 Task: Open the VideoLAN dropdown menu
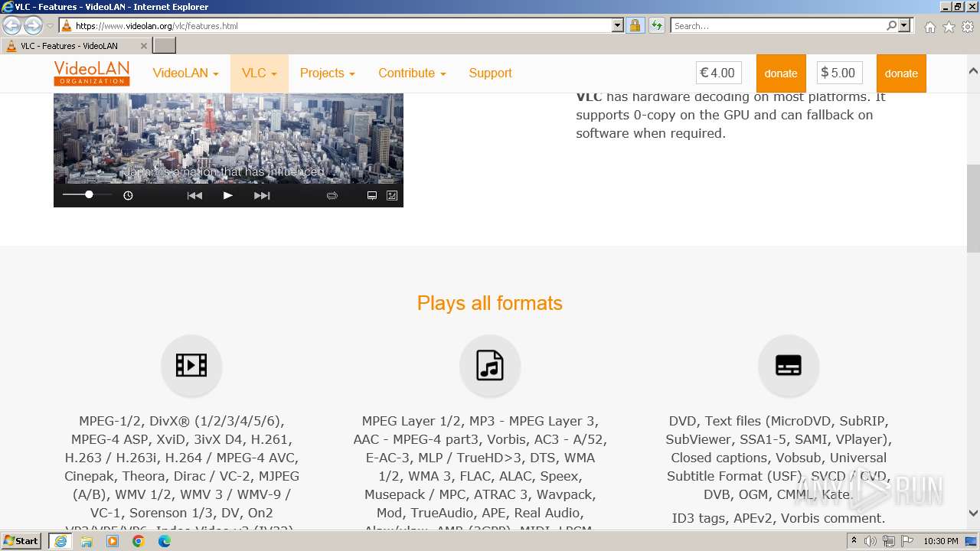(185, 73)
